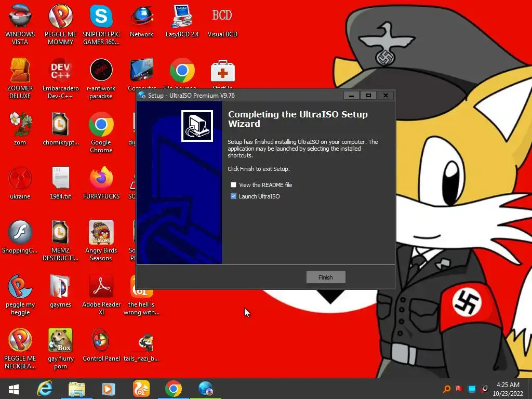Select the EasyBCD 2.4 shortcut
532x399 pixels.
point(182,21)
